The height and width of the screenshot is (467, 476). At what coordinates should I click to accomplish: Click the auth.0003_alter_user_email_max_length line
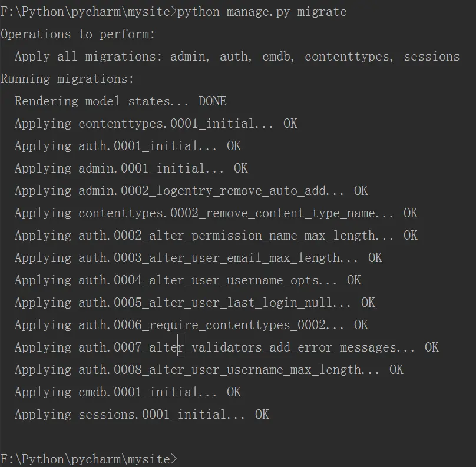199,258
